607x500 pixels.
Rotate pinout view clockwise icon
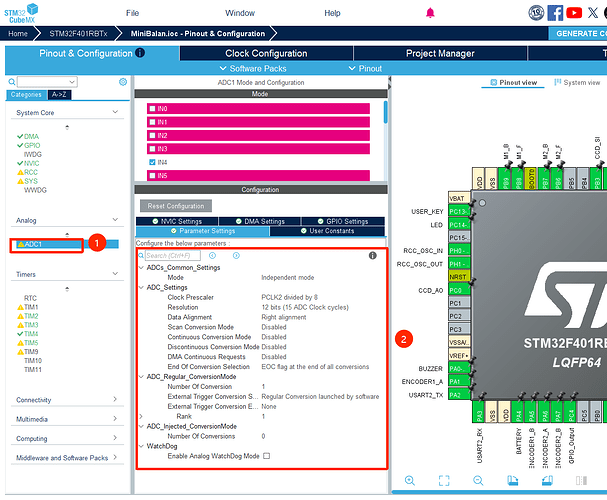tap(513, 481)
